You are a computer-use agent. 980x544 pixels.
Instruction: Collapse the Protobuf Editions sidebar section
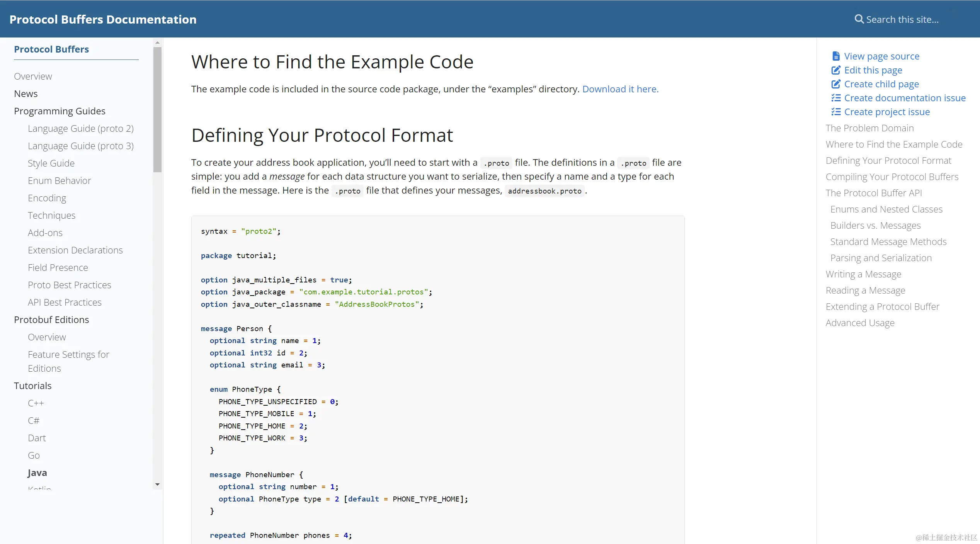click(51, 320)
